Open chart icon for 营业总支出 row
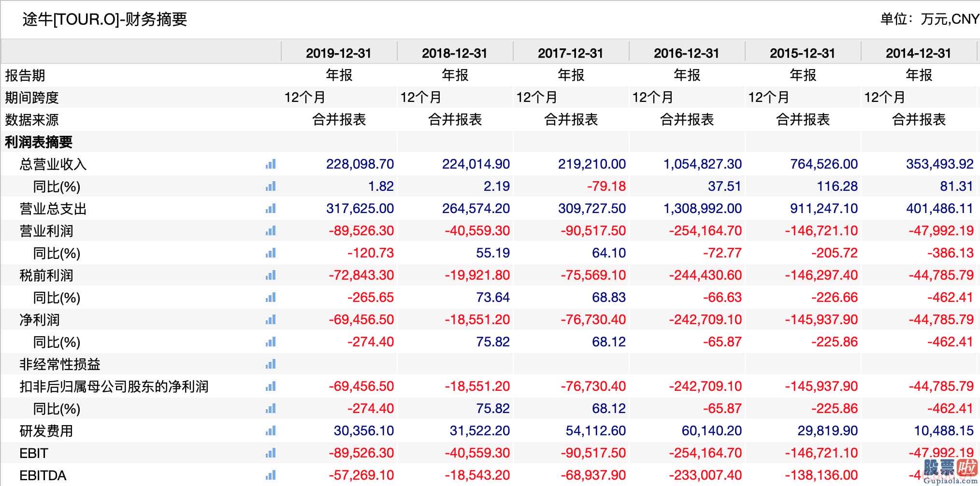This screenshot has height=486, width=980. pyautogui.click(x=271, y=209)
